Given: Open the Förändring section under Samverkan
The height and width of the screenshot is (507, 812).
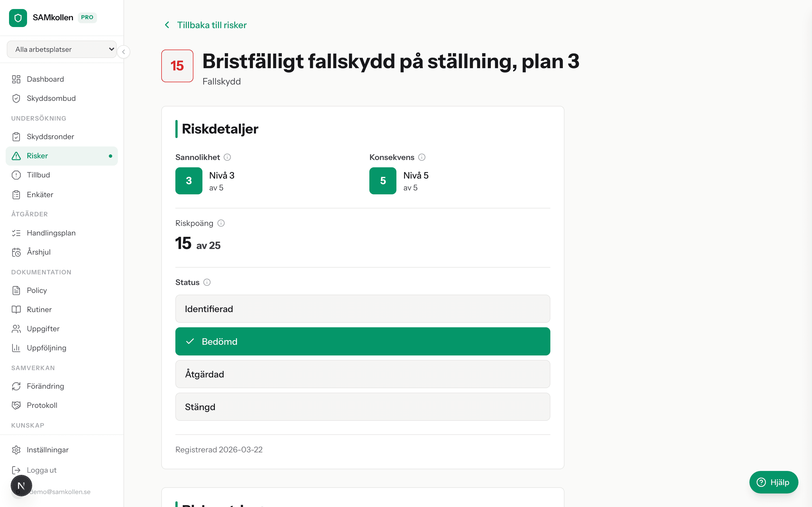Looking at the screenshot, I should point(46,386).
